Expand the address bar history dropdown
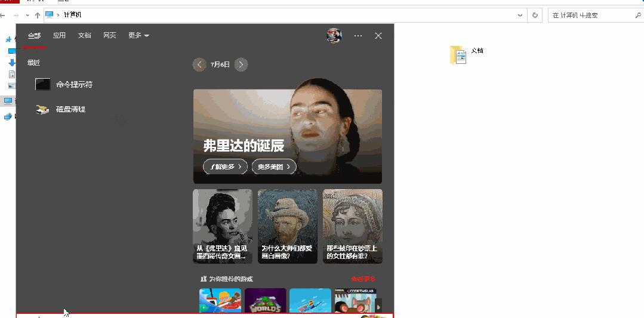 520,15
